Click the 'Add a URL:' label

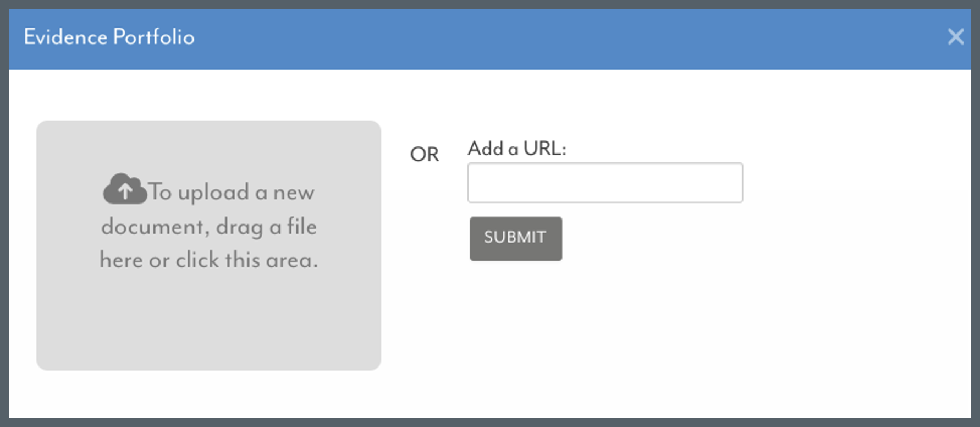(517, 149)
